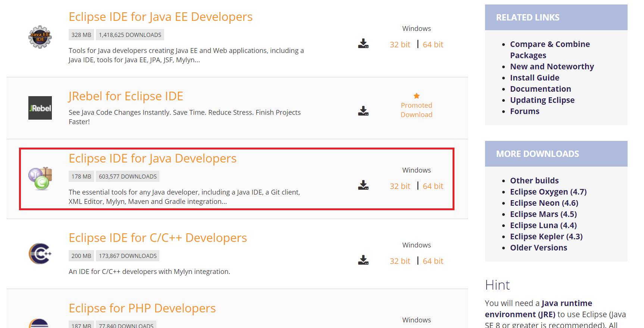Click the RELATED LINKS heading
This screenshot has height=328, width=644.
[528, 18]
